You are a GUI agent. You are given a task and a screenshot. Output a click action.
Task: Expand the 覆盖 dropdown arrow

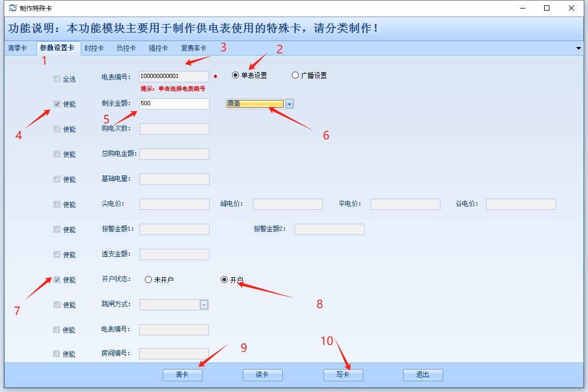point(289,104)
